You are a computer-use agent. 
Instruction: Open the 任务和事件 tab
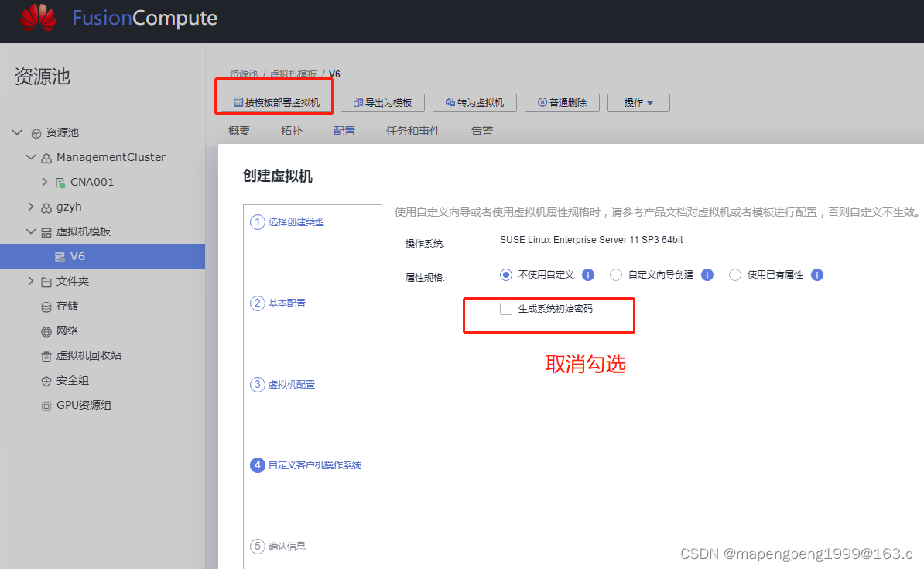tap(413, 131)
